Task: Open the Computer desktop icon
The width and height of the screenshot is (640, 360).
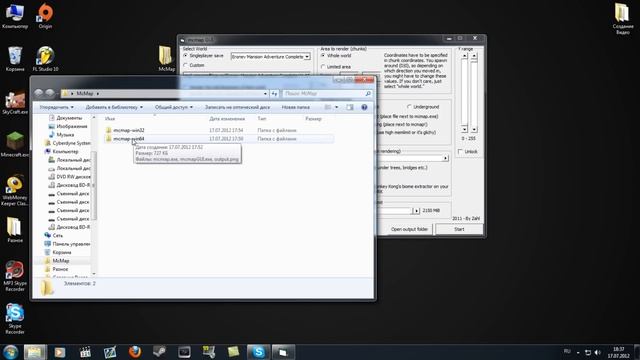Action: click(x=15, y=16)
